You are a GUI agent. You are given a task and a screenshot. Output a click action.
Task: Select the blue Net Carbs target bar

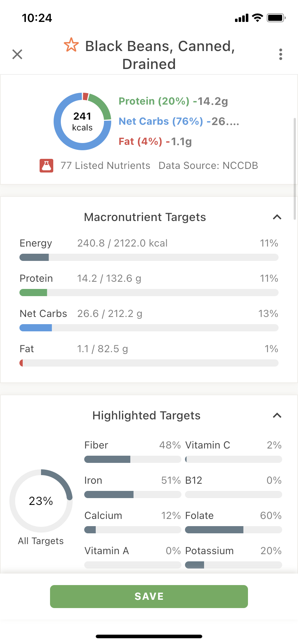tap(149, 328)
